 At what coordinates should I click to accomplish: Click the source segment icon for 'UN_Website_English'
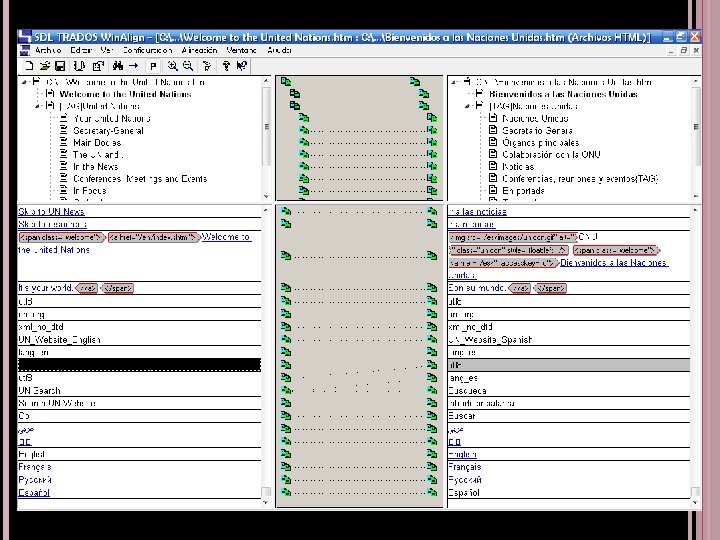click(286, 339)
